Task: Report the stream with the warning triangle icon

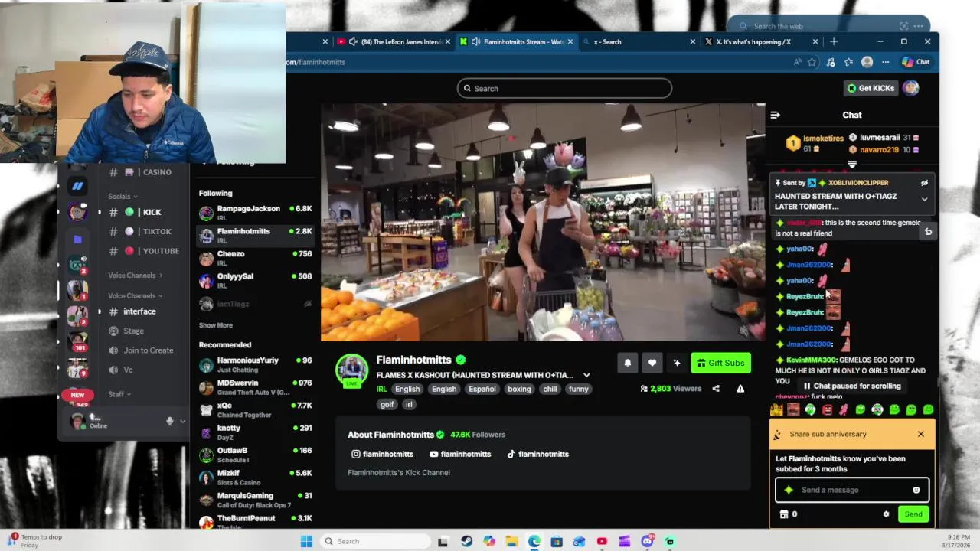Action: [740, 389]
